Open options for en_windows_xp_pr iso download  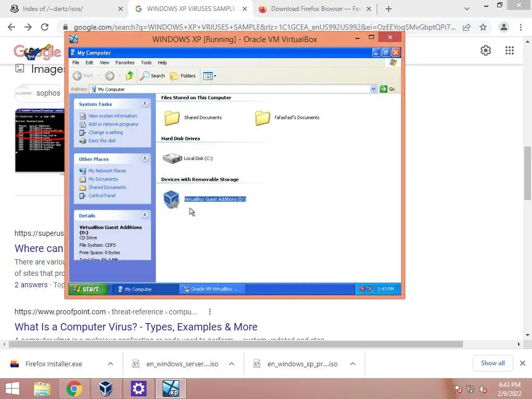pos(353,364)
